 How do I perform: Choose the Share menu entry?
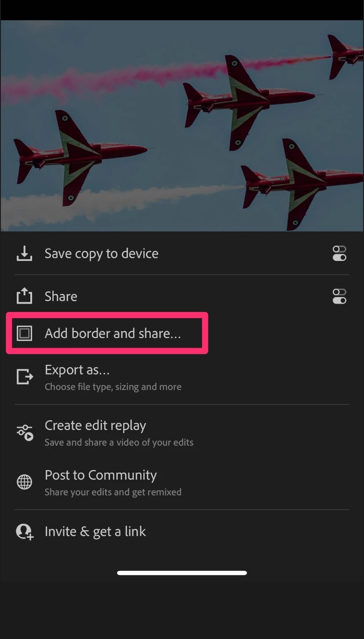pyautogui.click(x=61, y=297)
